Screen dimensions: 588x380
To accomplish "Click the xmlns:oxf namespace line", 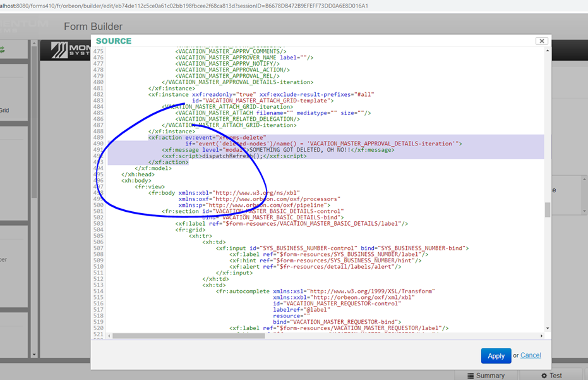I will [259, 199].
